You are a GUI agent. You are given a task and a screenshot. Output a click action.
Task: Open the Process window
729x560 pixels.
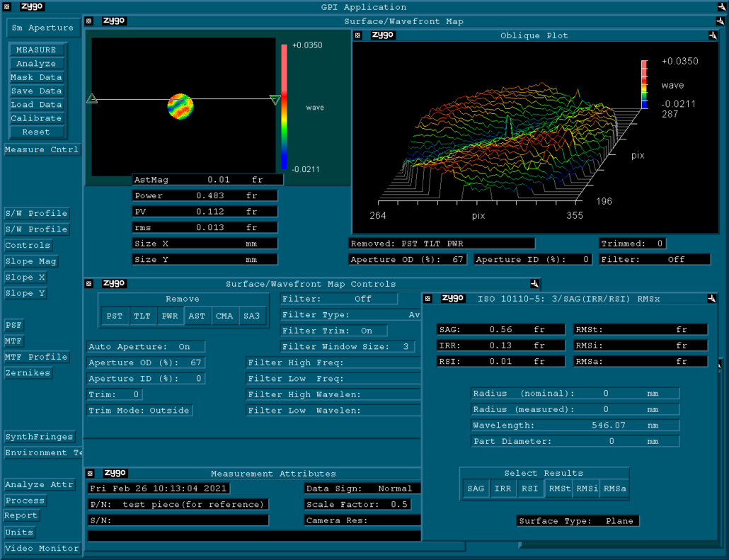pos(25,501)
